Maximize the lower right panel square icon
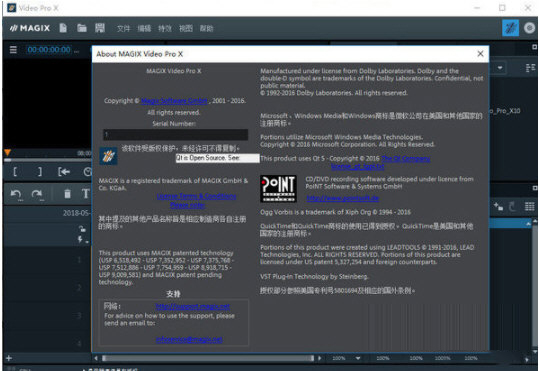Screen dimensions: 539x371 (535, 188)
